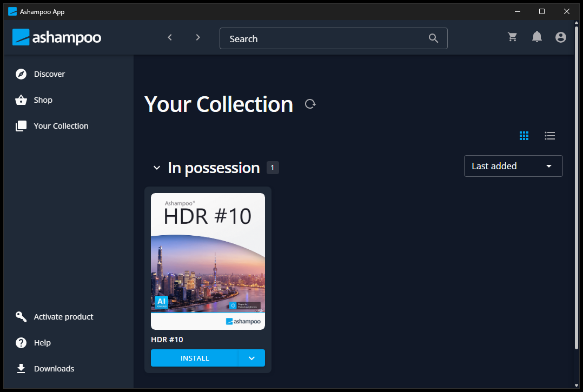583x392 pixels.
Task: Open Help from the sidebar
Action: (33, 343)
